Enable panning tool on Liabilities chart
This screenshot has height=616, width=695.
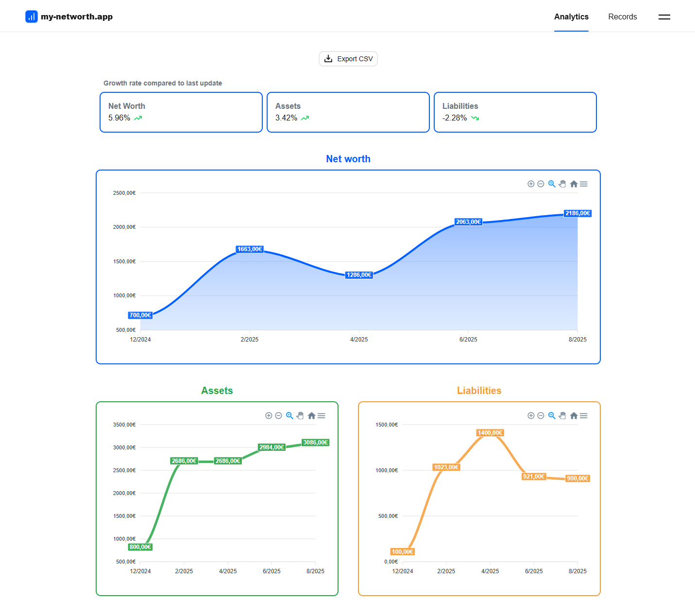click(562, 416)
